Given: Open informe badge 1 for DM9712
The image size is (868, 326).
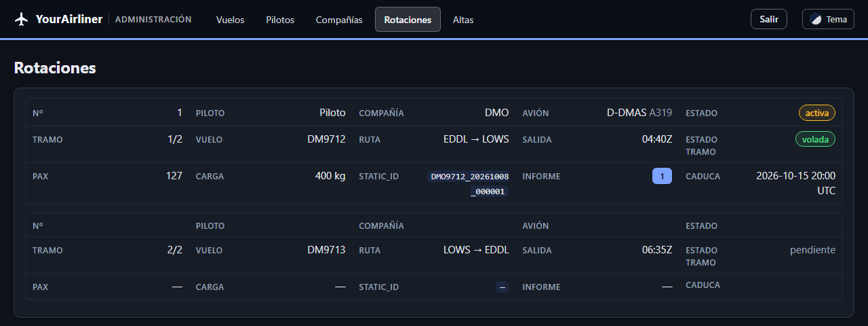Looking at the screenshot, I should coord(662,177).
